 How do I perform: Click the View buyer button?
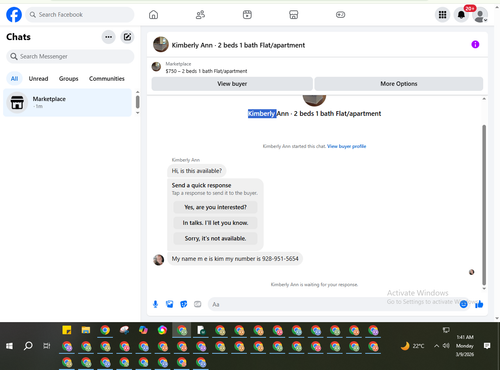232,84
